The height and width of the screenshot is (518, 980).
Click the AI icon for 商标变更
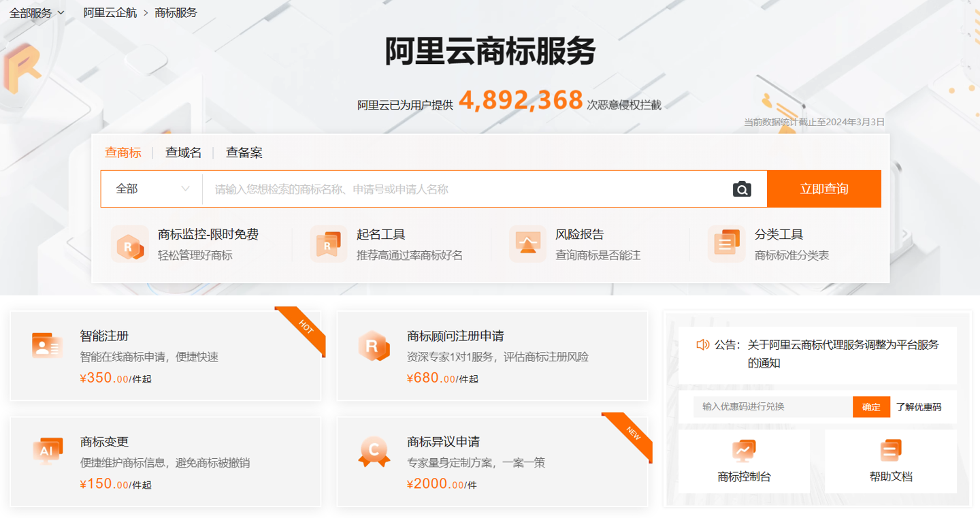(46, 451)
